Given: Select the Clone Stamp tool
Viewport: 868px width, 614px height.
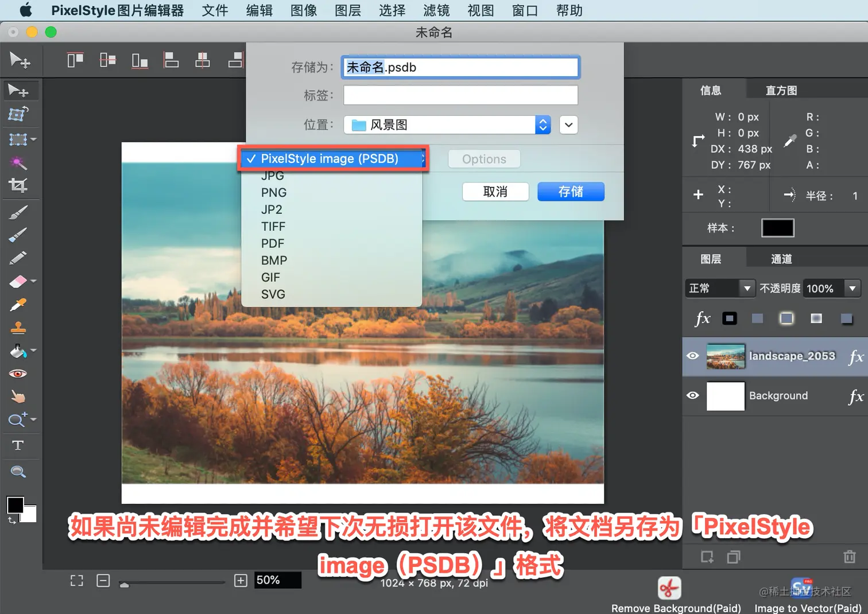Looking at the screenshot, I should 18,328.
